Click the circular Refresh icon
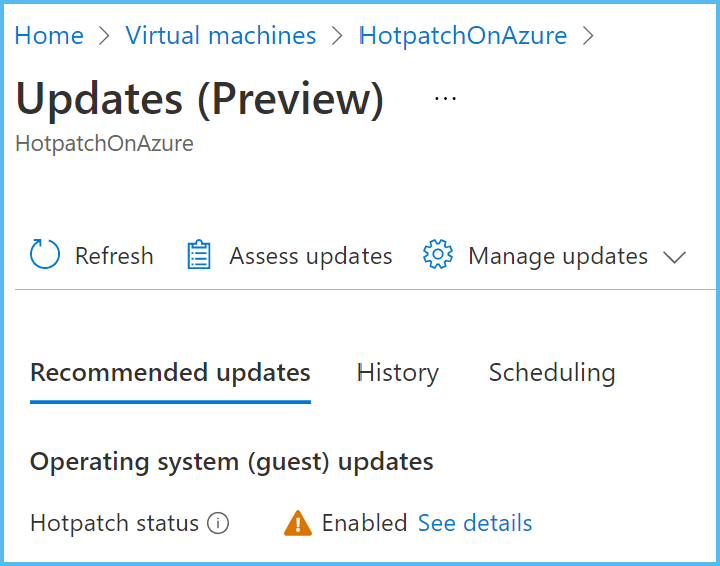Viewport: 720px width, 566px height. [45, 256]
